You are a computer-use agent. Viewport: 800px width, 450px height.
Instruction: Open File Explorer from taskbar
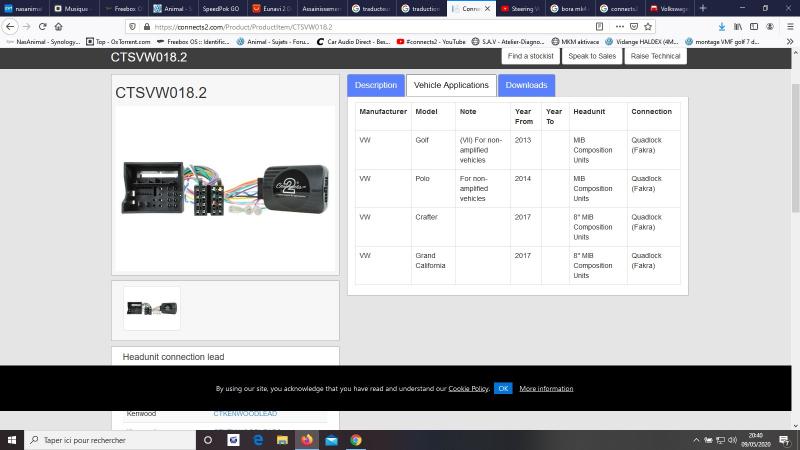(x=282, y=440)
